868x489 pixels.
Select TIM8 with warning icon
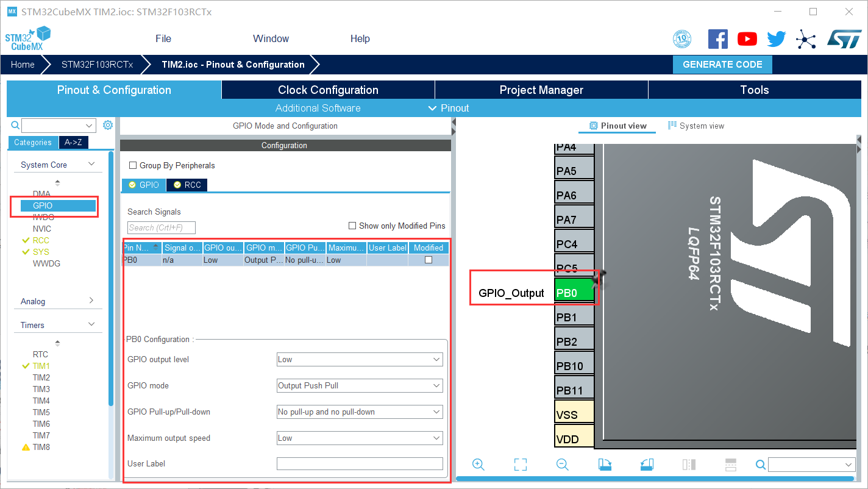coord(41,447)
